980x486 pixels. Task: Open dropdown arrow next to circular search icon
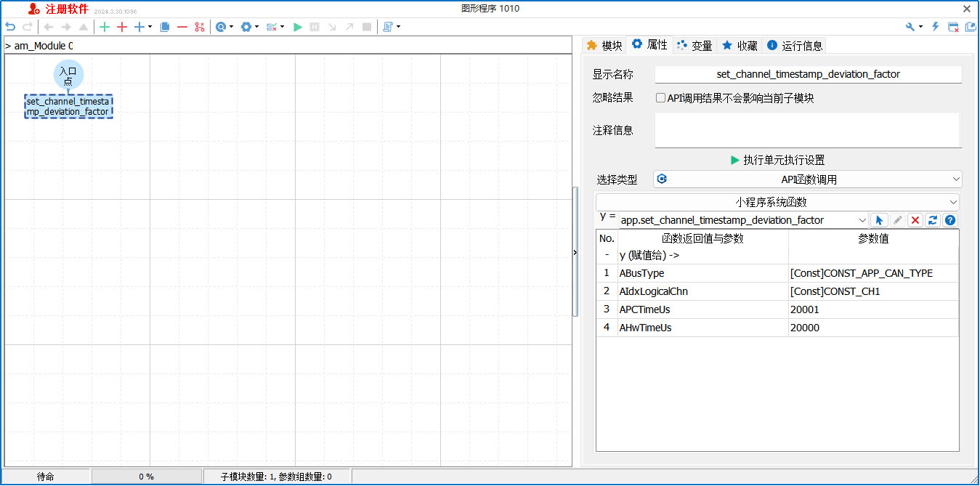[x=232, y=27]
